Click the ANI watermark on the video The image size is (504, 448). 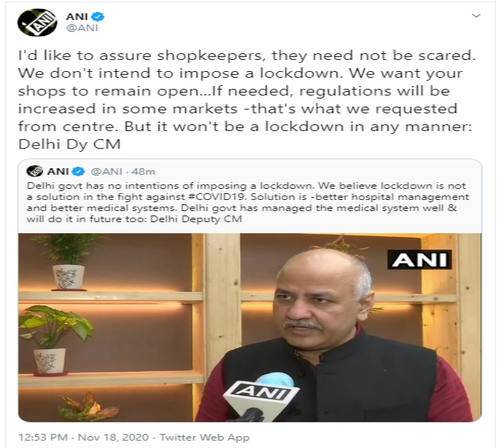(420, 259)
